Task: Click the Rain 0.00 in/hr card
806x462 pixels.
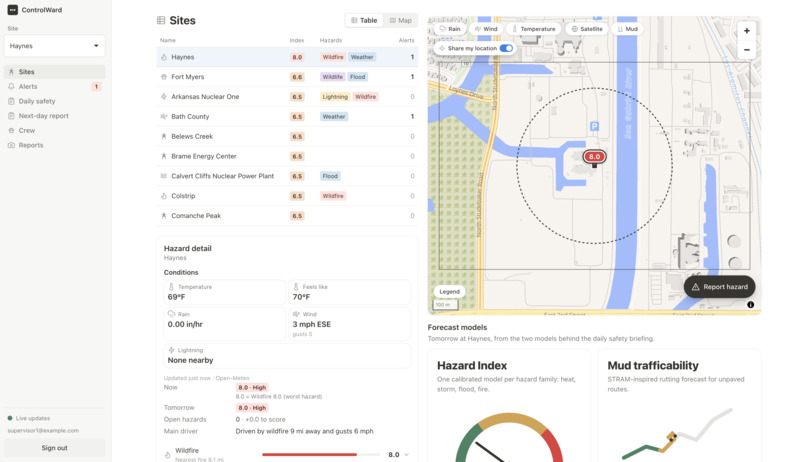Action: pyautogui.click(x=225, y=324)
